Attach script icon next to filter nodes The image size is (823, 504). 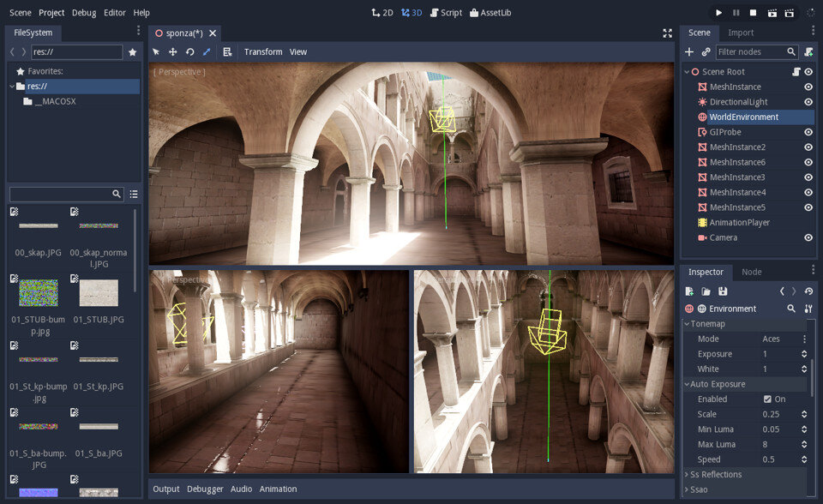(x=808, y=52)
